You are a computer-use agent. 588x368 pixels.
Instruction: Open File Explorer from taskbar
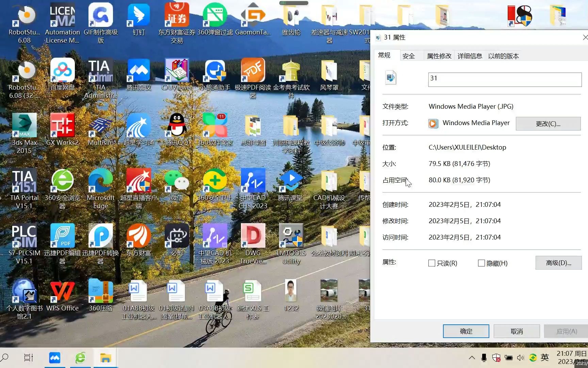click(105, 357)
